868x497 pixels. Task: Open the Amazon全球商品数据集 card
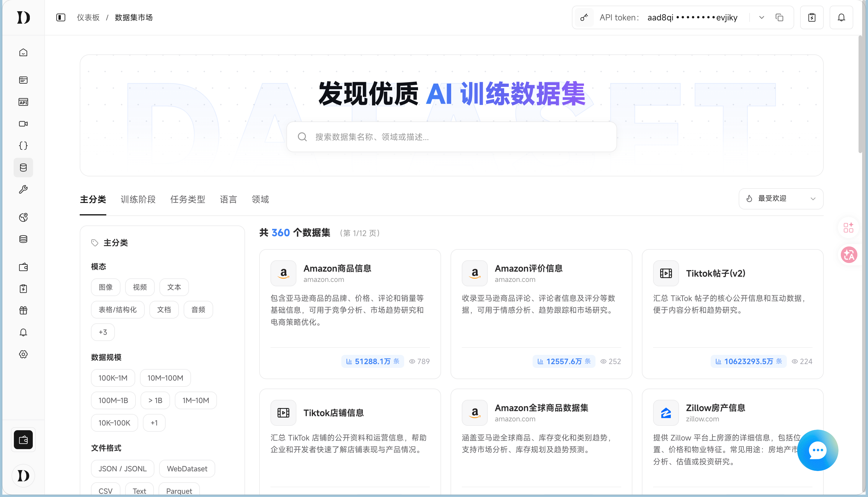541,442
